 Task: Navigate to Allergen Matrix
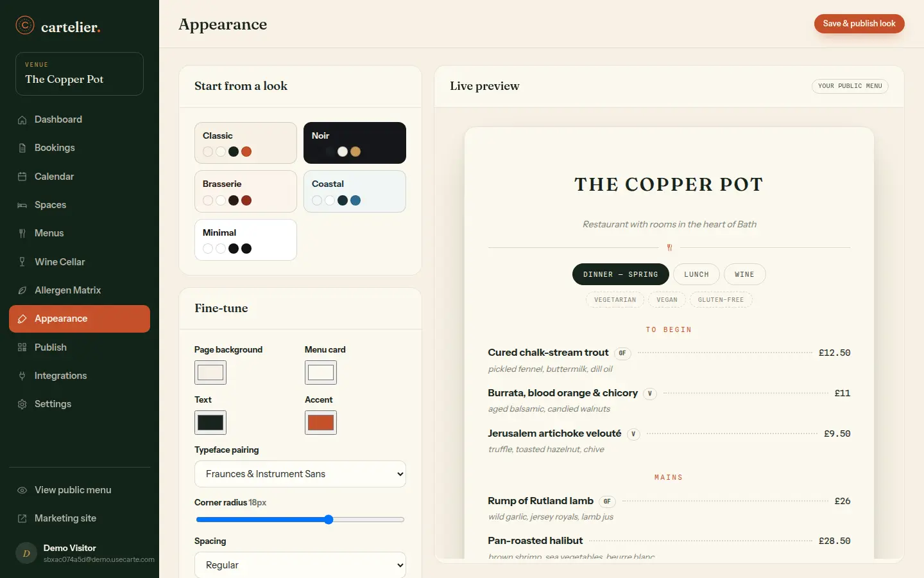click(x=80, y=290)
